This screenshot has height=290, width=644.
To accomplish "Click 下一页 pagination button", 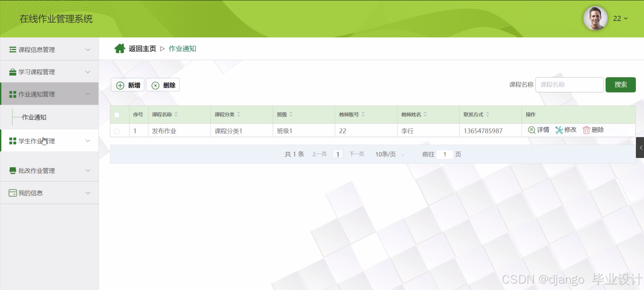I will [x=357, y=154].
